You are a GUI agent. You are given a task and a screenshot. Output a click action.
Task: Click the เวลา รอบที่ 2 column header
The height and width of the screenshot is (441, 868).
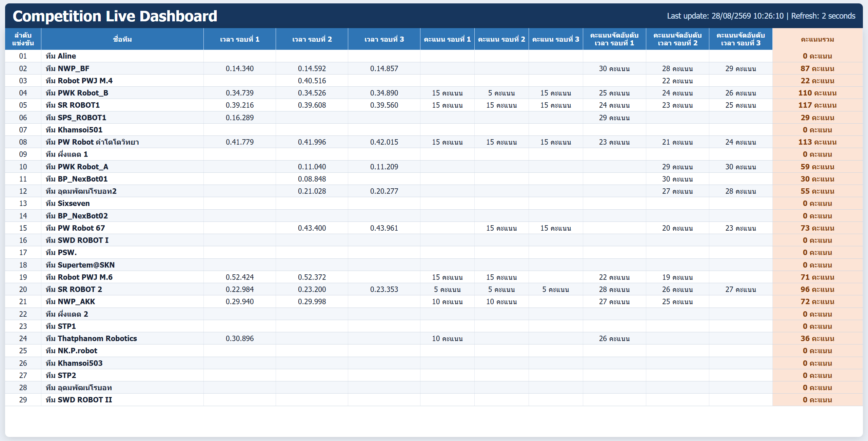coord(312,39)
